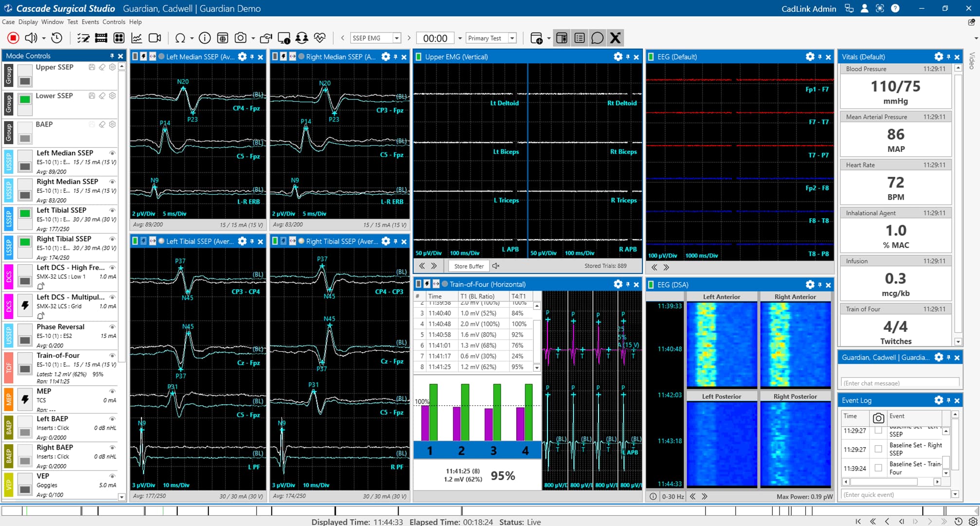Start the video camera view
Screen dimensions: 980x526
(155, 38)
